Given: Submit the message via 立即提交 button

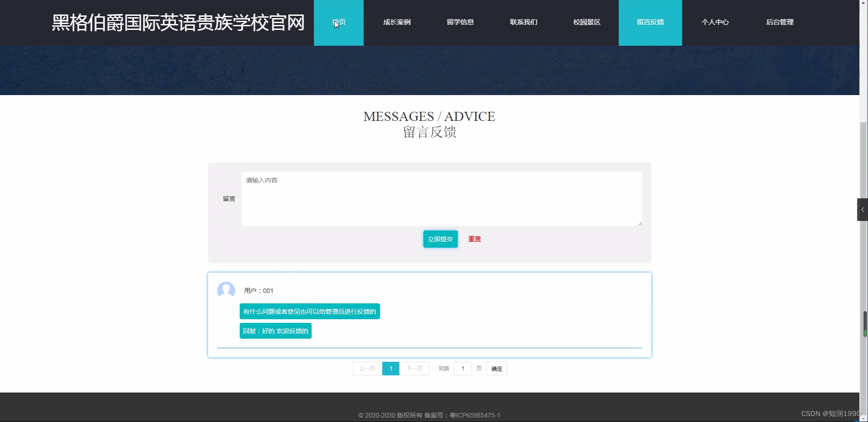Looking at the screenshot, I should click(x=440, y=239).
